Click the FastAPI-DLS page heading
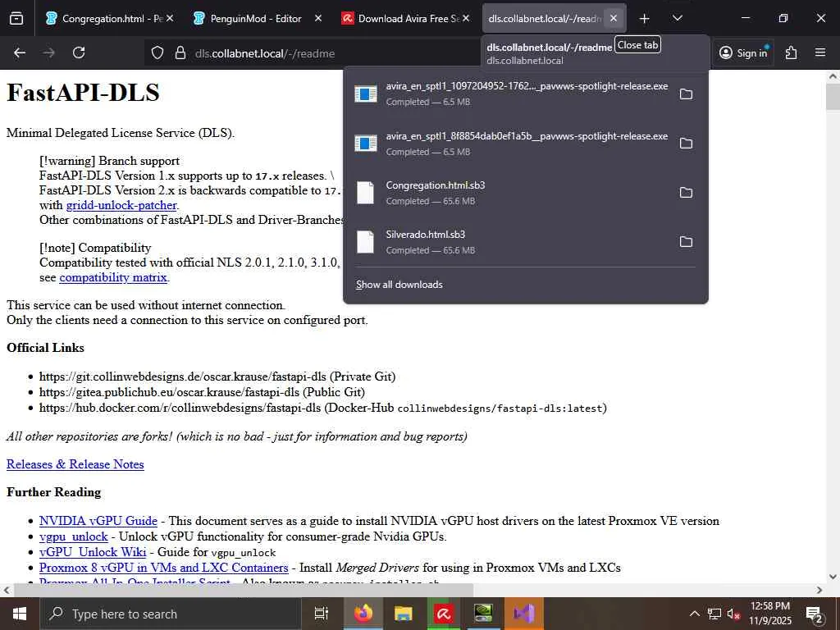 pos(83,93)
